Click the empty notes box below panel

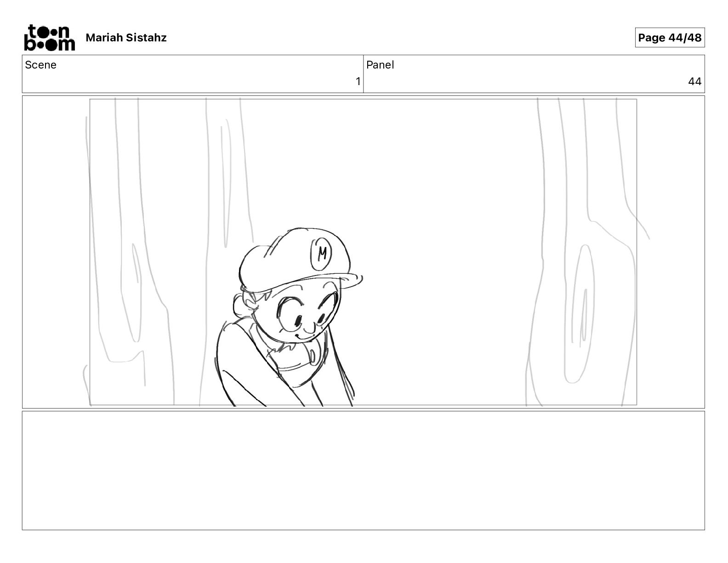[363, 471]
